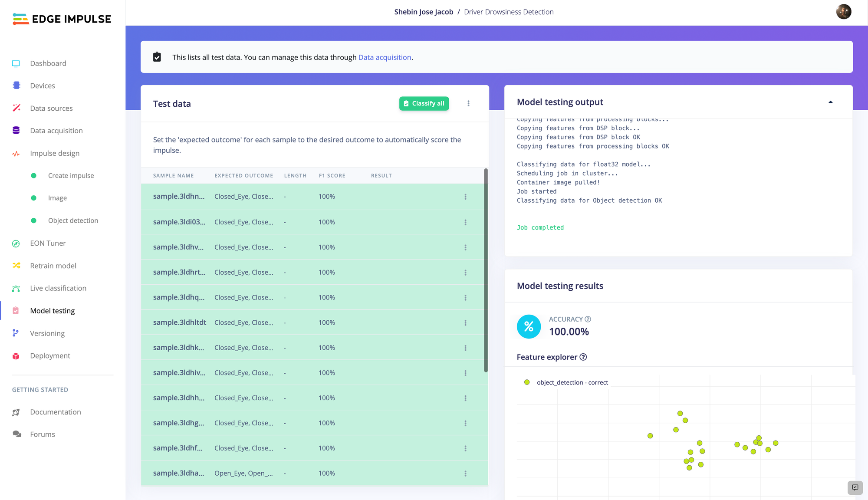868x500 pixels.
Task: Click the Data acquisition database icon
Action: tap(16, 131)
